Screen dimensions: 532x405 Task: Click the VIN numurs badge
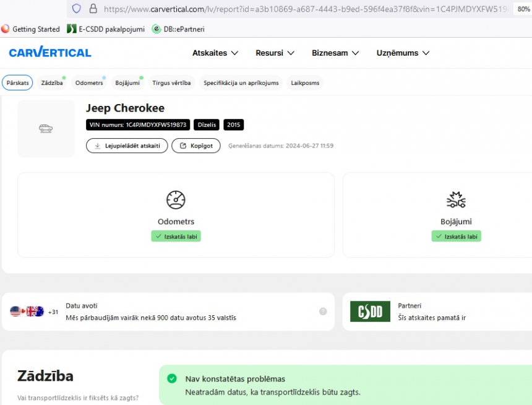pyautogui.click(x=138, y=124)
